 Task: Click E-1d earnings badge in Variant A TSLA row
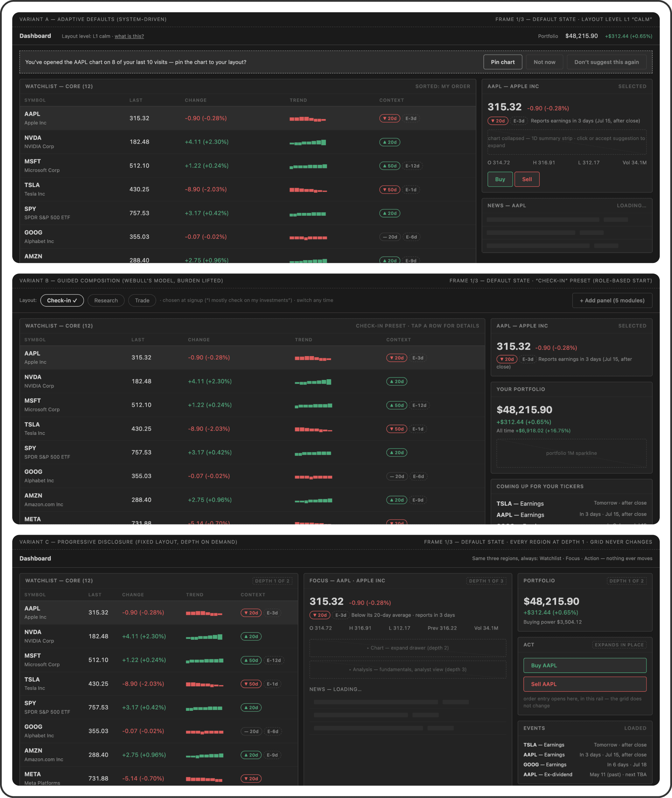[411, 189]
